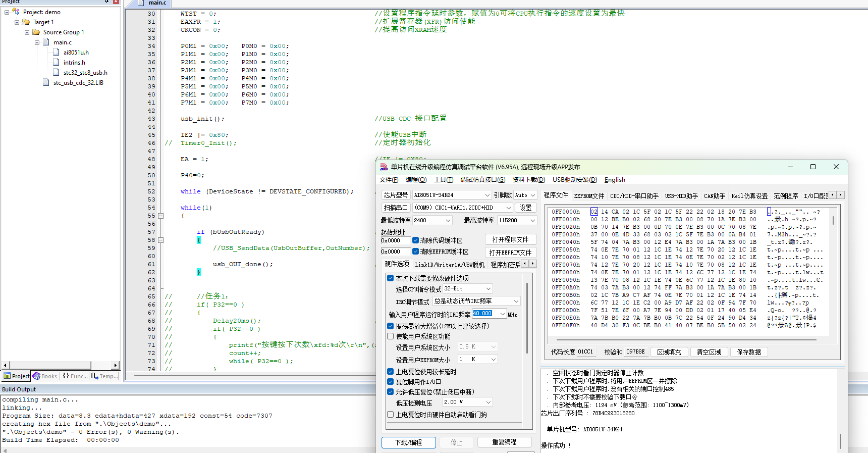Image resolution: width=868 pixels, height=453 pixels.
Task: Toggle 本次下载需要修改硬件选项 checkbox
Action: [x=391, y=278]
